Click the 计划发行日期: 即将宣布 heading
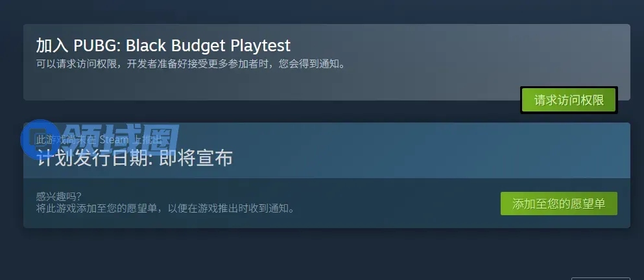 coord(135,158)
